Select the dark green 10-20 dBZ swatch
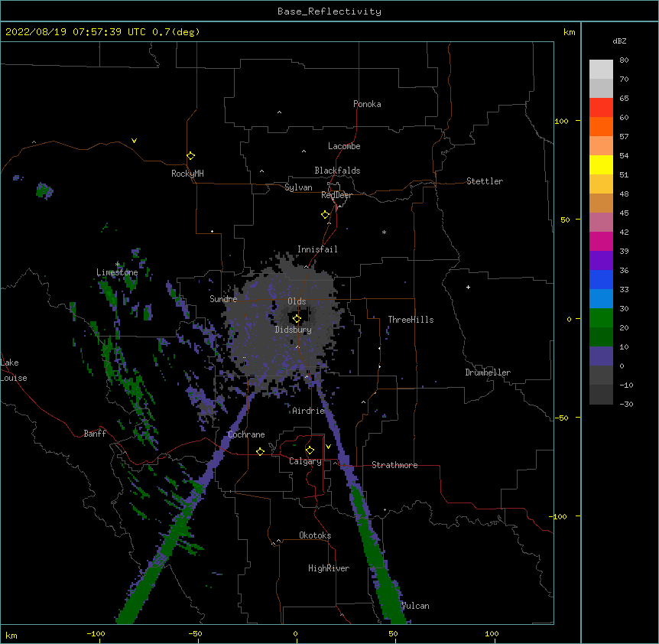659x644 pixels. [601, 337]
